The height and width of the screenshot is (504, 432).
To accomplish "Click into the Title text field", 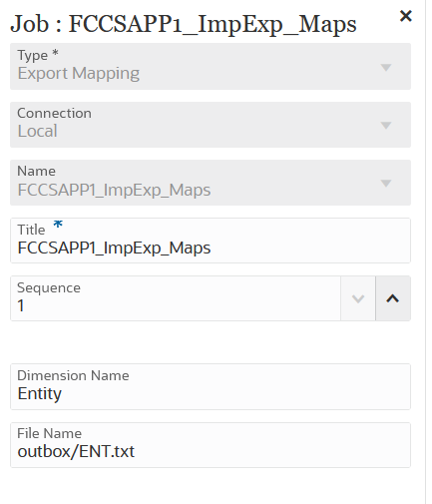I will [211, 241].
